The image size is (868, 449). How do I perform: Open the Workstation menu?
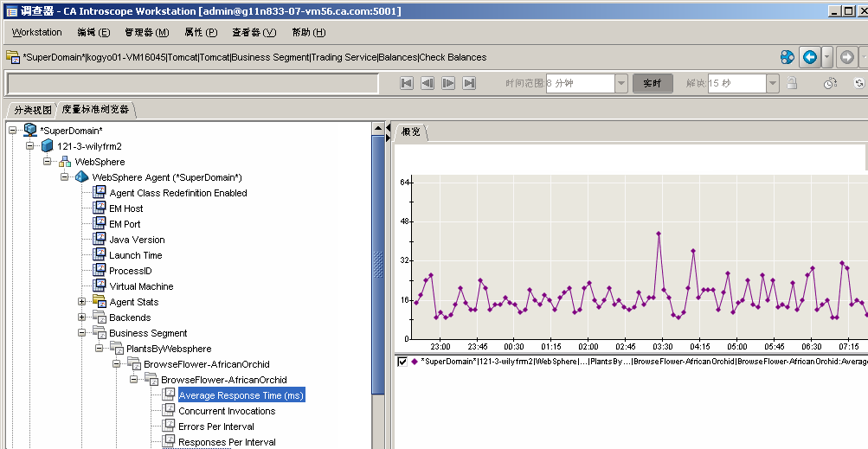coord(37,32)
